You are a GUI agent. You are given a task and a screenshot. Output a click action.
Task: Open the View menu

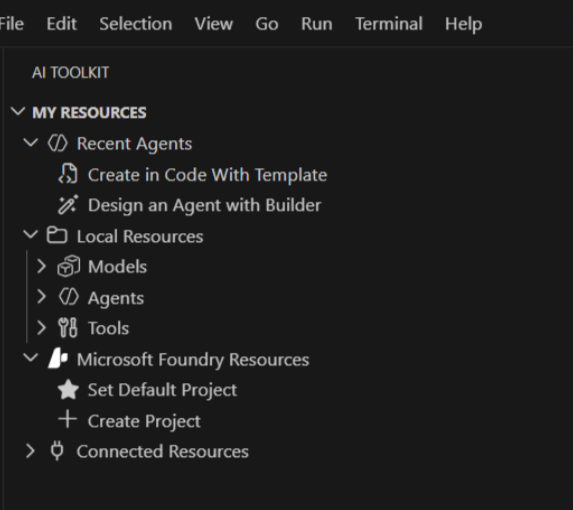click(x=213, y=24)
